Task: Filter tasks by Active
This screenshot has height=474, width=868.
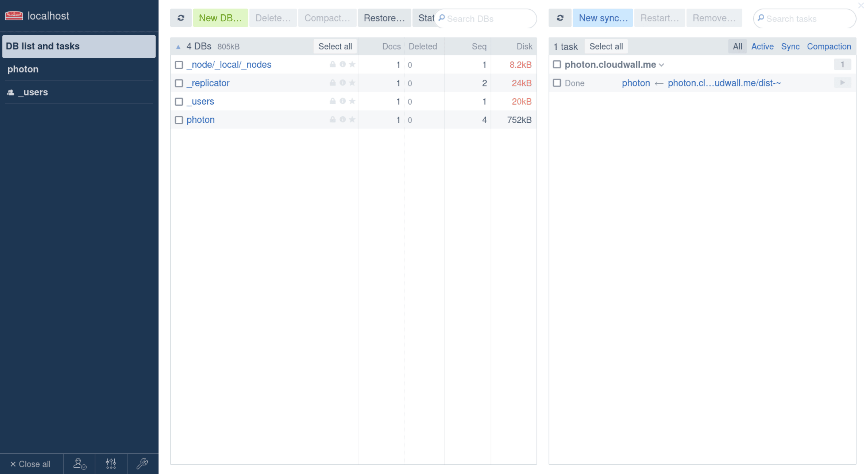Action: [x=762, y=47]
